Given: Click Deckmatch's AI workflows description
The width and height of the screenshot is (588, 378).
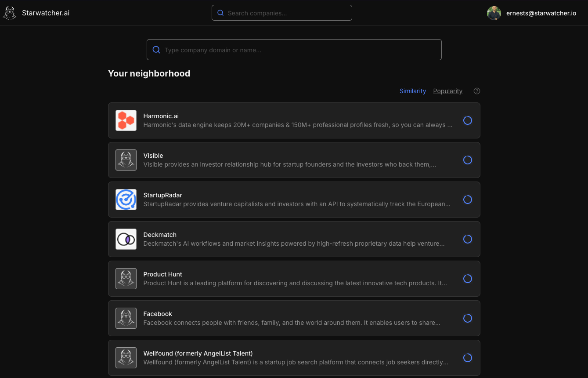Looking at the screenshot, I should pyautogui.click(x=294, y=244).
